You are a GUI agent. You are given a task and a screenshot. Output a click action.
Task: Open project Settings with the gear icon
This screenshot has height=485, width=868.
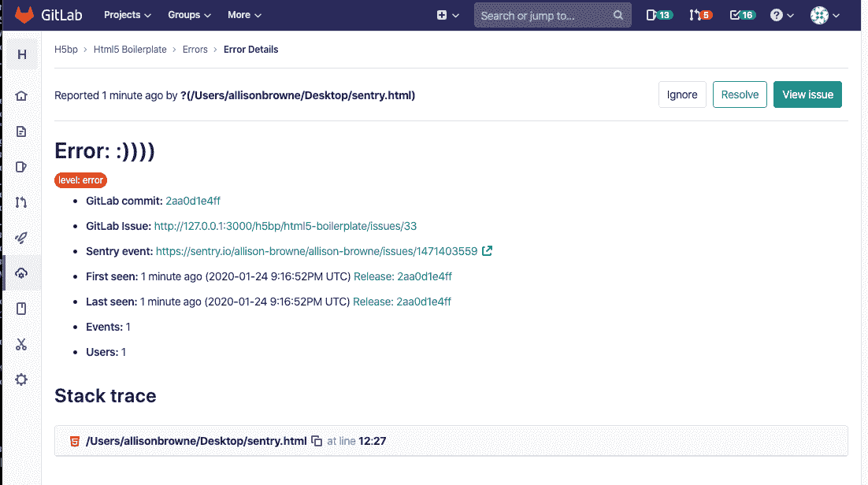coord(21,379)
